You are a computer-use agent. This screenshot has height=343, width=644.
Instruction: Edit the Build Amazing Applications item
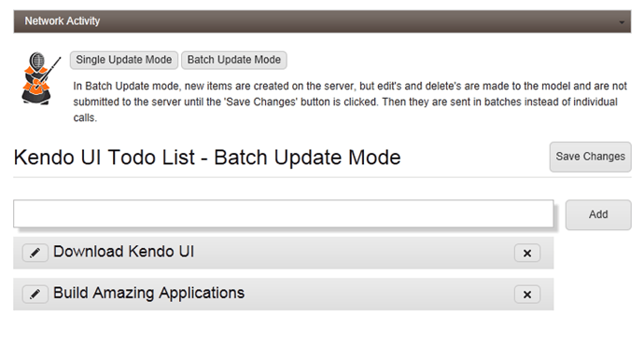[x=35, y=295]
